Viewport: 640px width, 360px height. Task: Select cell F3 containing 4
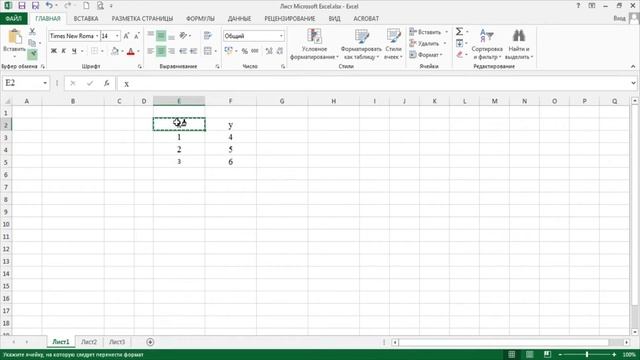tap(231, 138)
